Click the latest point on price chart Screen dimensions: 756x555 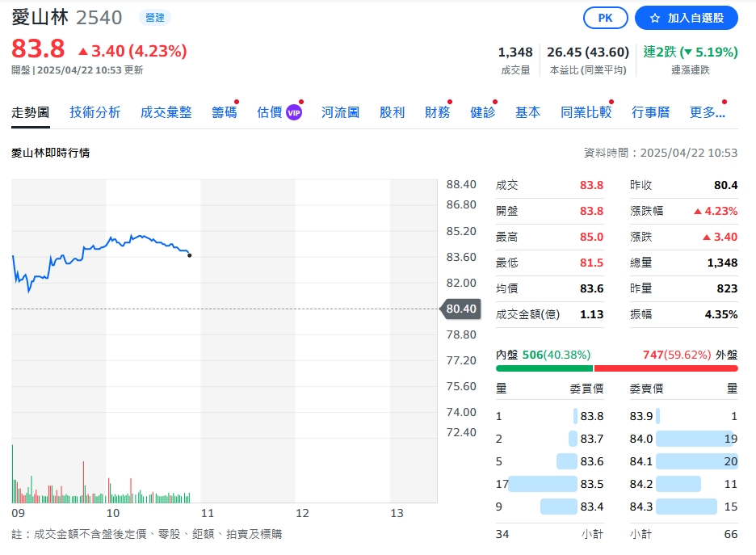[x=189, y=255]
